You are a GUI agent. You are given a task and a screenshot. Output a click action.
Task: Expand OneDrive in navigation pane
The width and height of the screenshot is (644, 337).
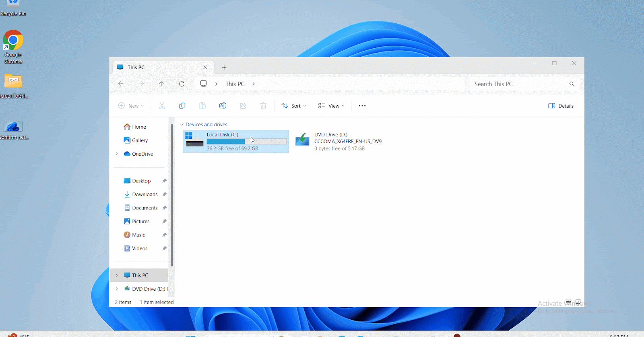(x=117, y=154)
